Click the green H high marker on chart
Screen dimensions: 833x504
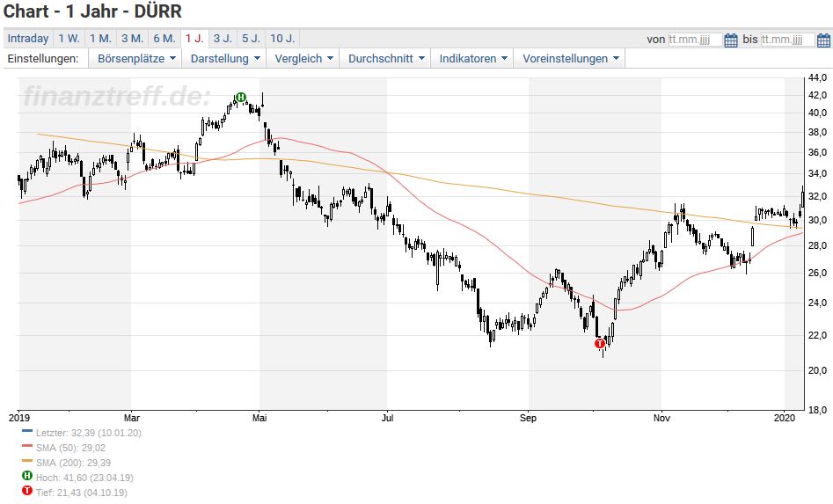point(241,97)
